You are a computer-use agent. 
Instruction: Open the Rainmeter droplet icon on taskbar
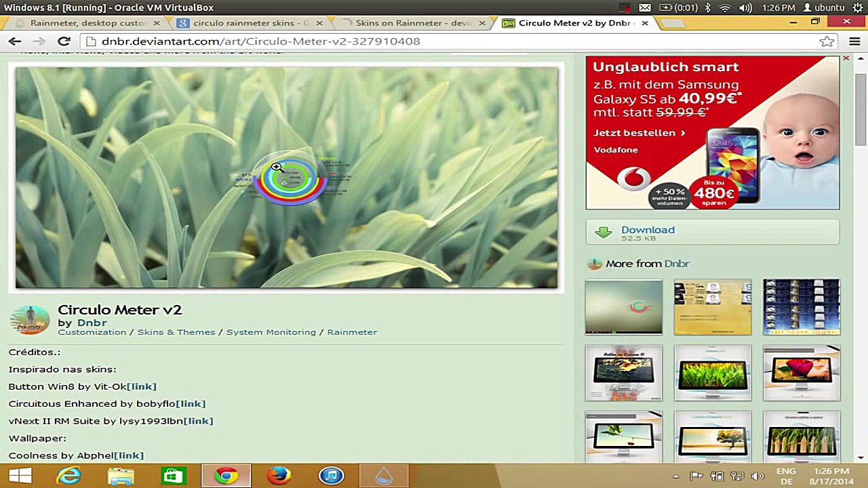click(384, 476)
